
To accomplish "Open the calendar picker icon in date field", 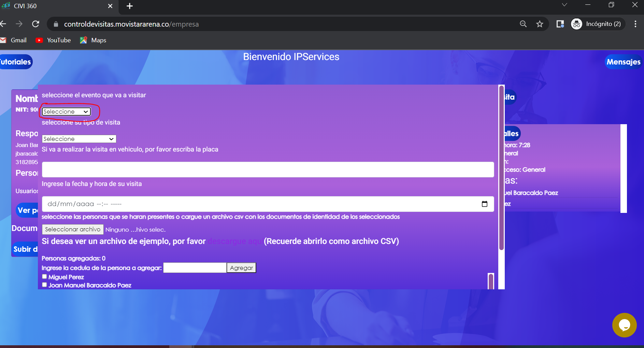I will [x=485, y=204].
